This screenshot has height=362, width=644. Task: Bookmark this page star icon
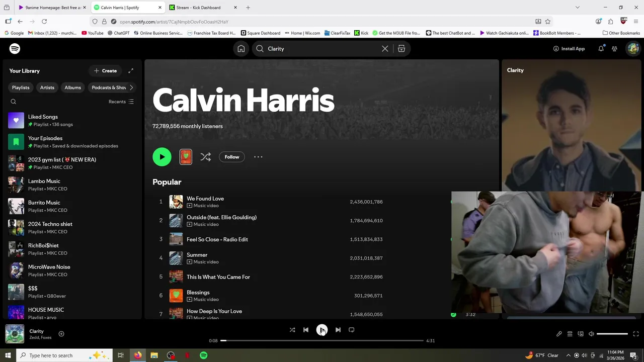tap(548, 22)
